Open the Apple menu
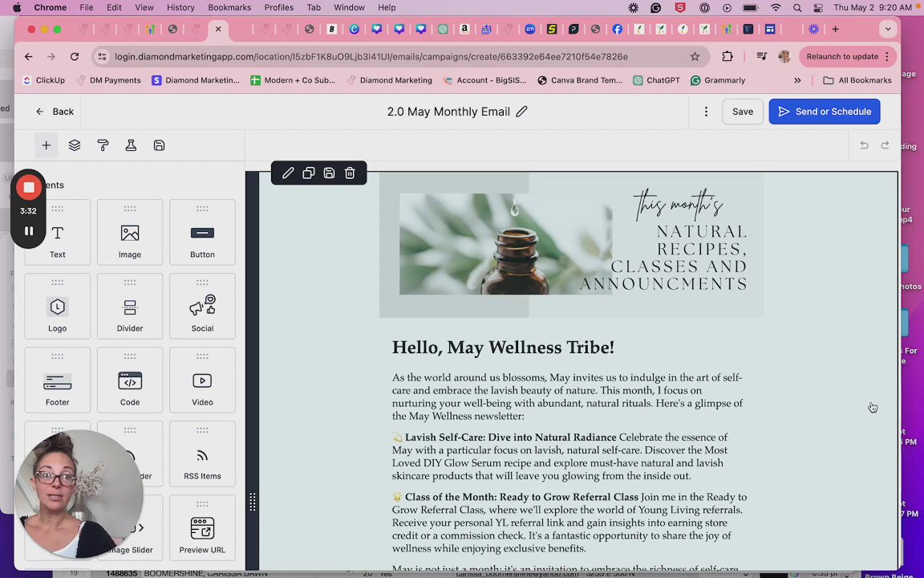This screenshot has width=924, height=578. tap(17, 8)
